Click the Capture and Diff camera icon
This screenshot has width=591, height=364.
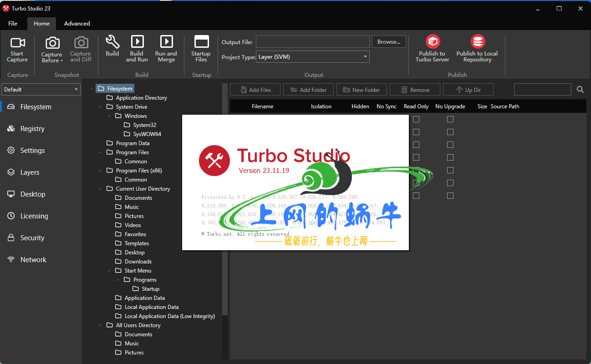(x=81, y=43)
